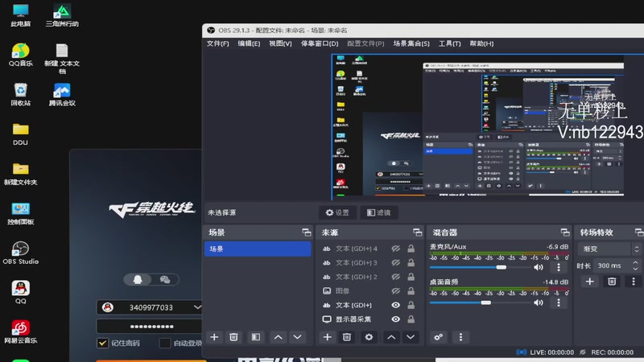
Task: Show hidden 文本 (GDI+) 3 source
Action: pos(395,263)
